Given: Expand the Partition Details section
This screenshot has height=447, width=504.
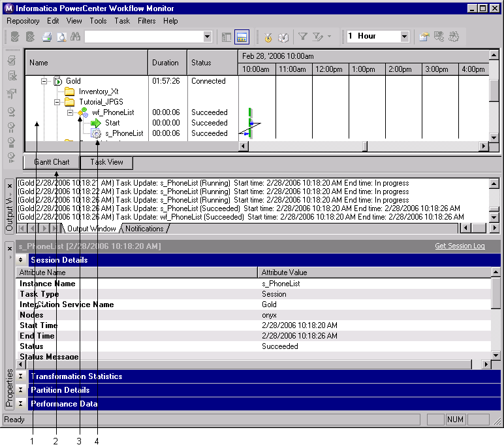Looking at the screenshot, I should point(20,390).
